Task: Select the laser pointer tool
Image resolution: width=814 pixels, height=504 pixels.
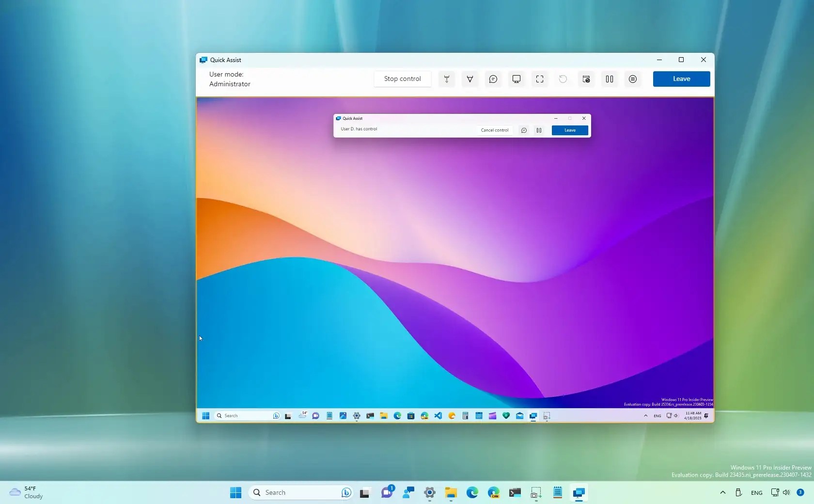Action: coord(446,79)
